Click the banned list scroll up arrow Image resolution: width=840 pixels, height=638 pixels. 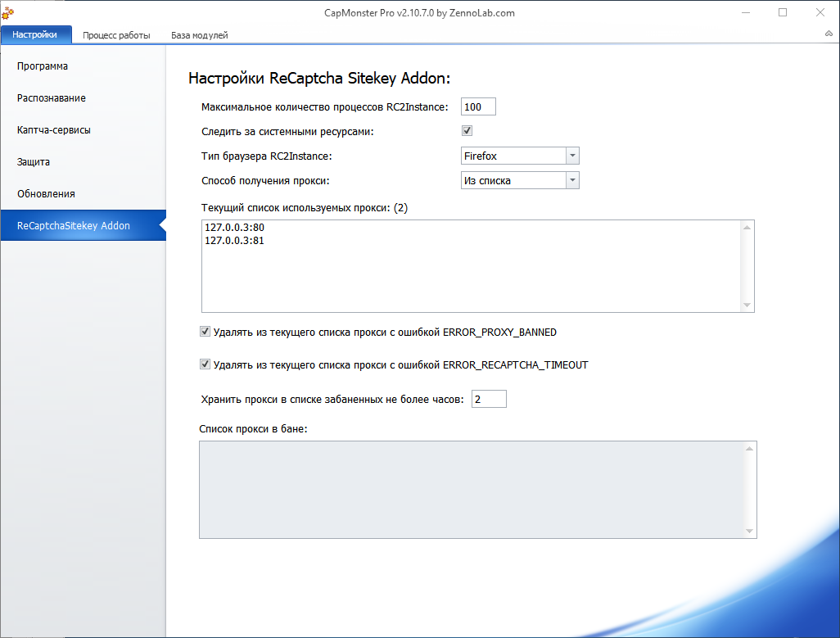coord(749,449)
